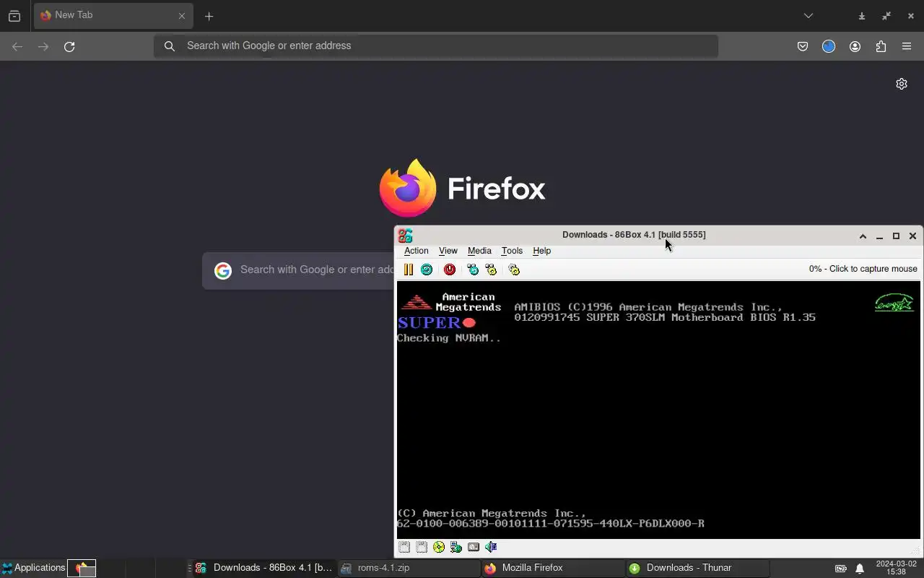Click the panel clock showing 15:38

point(896,568)
